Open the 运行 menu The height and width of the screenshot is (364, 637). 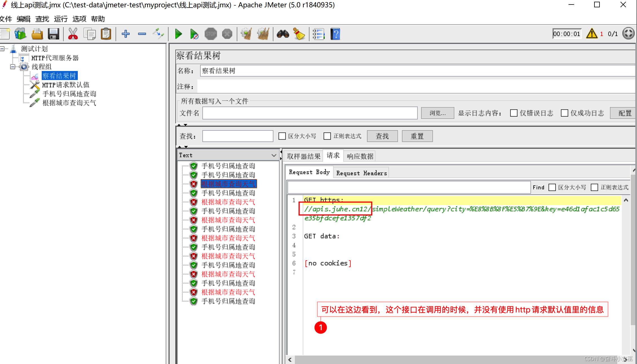(61, 19)
